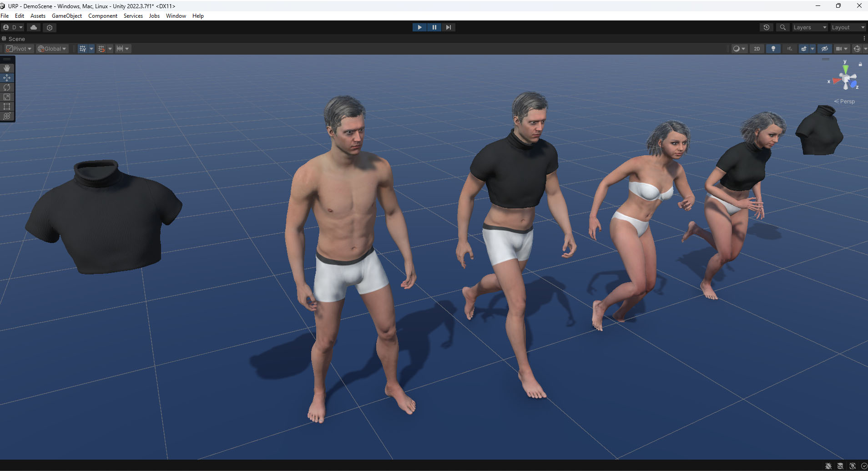
Task: Select the Rect transform tool
Action: pos(7,106)
